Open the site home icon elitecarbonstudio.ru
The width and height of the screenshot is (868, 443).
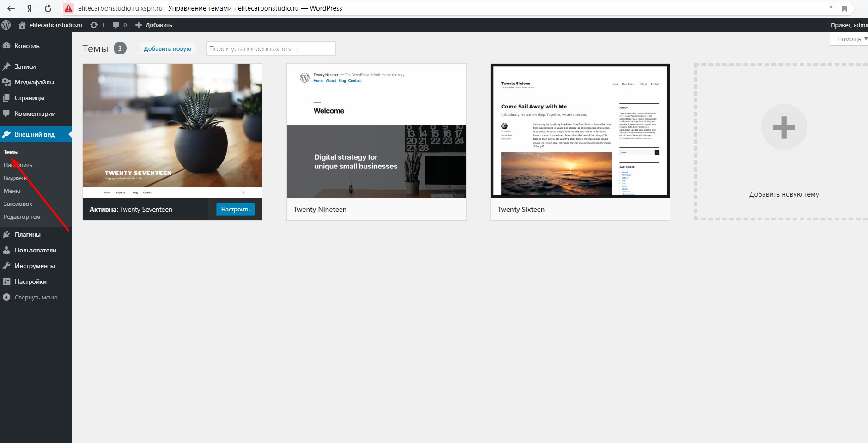(22, 25)
